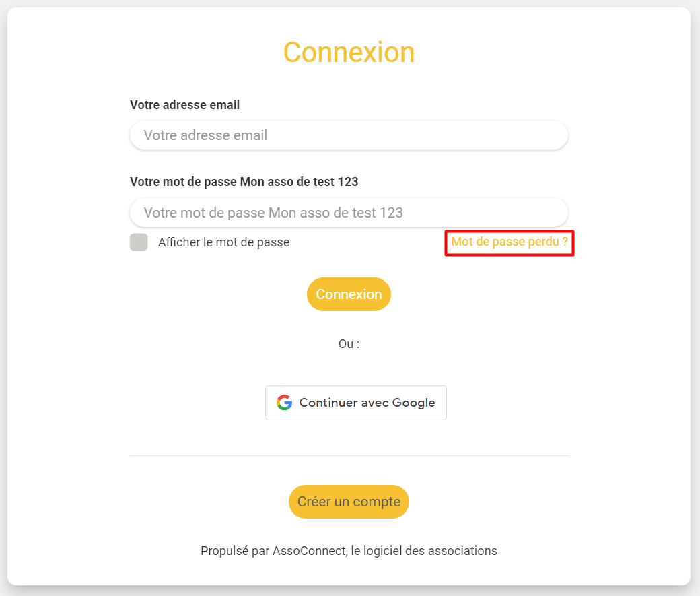
Task: Click the Google logo icon
Action: pyautogui.click(x=284, y=403)
